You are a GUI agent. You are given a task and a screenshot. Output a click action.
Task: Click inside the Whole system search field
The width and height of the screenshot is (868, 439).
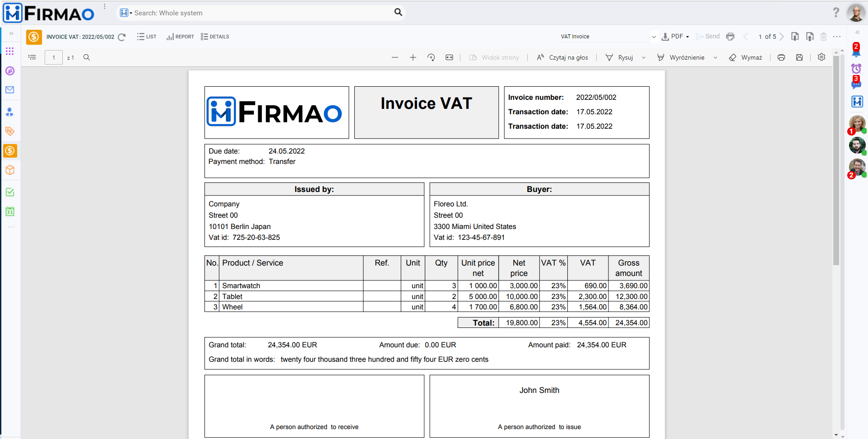coord(257,13)
